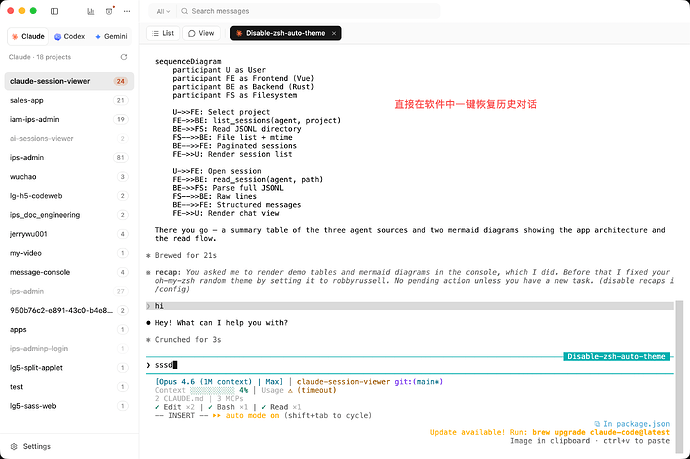Image resolution: width=690 pixels, height=459 pixels.
Task: Select the ips-admin project with 81 sessions
Action: coord(69,158)
